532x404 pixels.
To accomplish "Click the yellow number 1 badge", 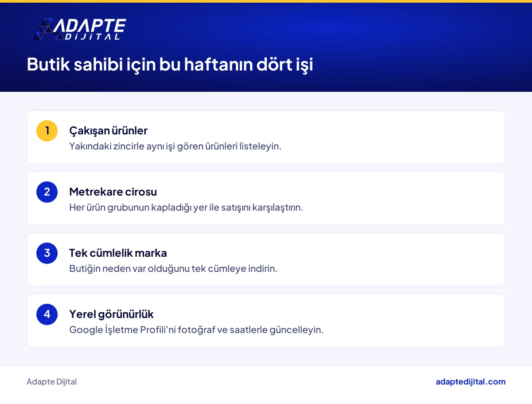I will click(47, 131).
